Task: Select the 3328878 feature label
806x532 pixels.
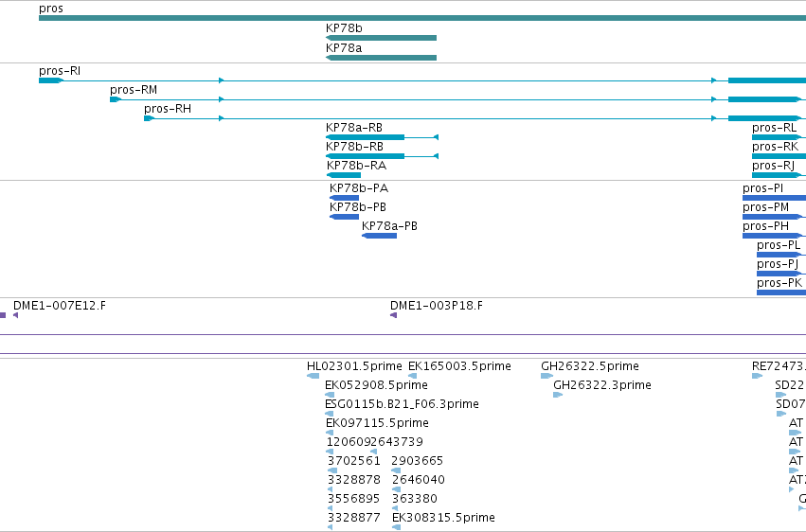Action: [354, 480]
